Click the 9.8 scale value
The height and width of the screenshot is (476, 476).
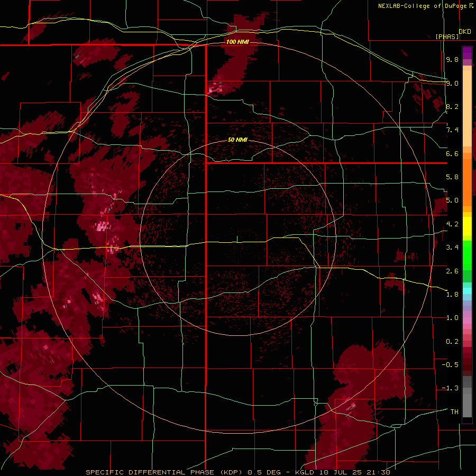pyautogui.click(x=452, y=59)
